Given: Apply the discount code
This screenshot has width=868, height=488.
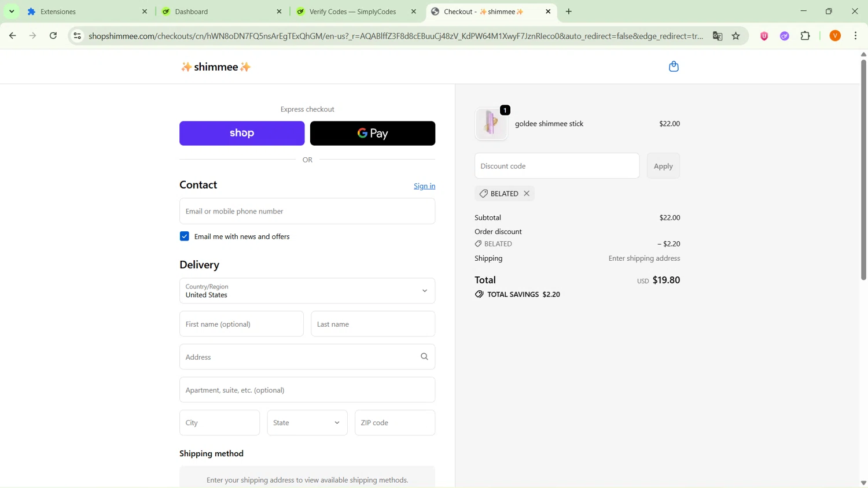Looking at the screenshot, I should (x=663, y=166).
